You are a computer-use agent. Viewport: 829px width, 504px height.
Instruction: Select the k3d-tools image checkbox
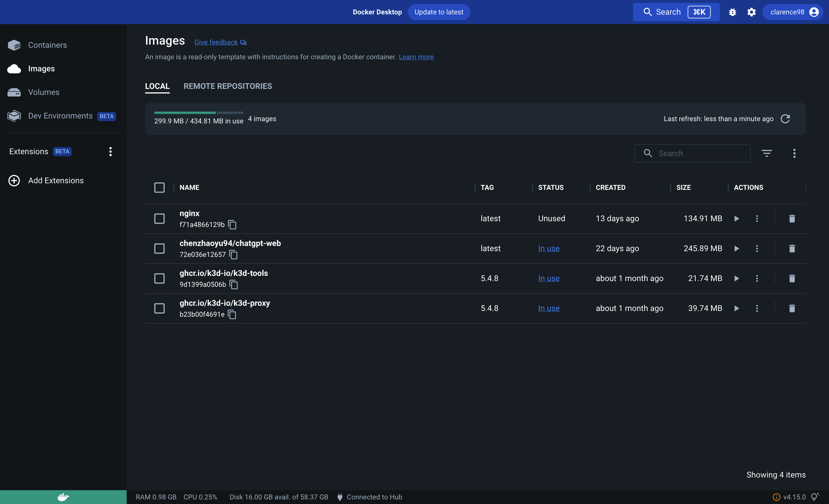tap(159, 278)
